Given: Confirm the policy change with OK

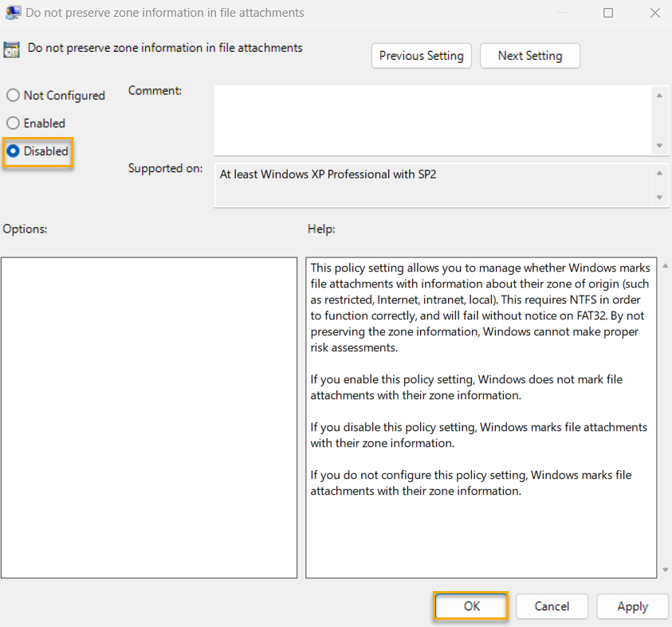Looking at the screenshot, I should pyautogui.click(x=470, y=606).
